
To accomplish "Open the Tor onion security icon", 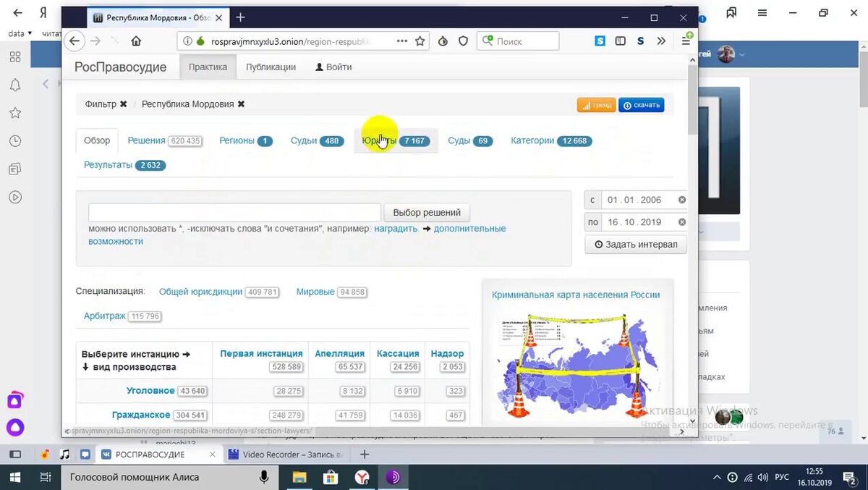I will [443, 41].
